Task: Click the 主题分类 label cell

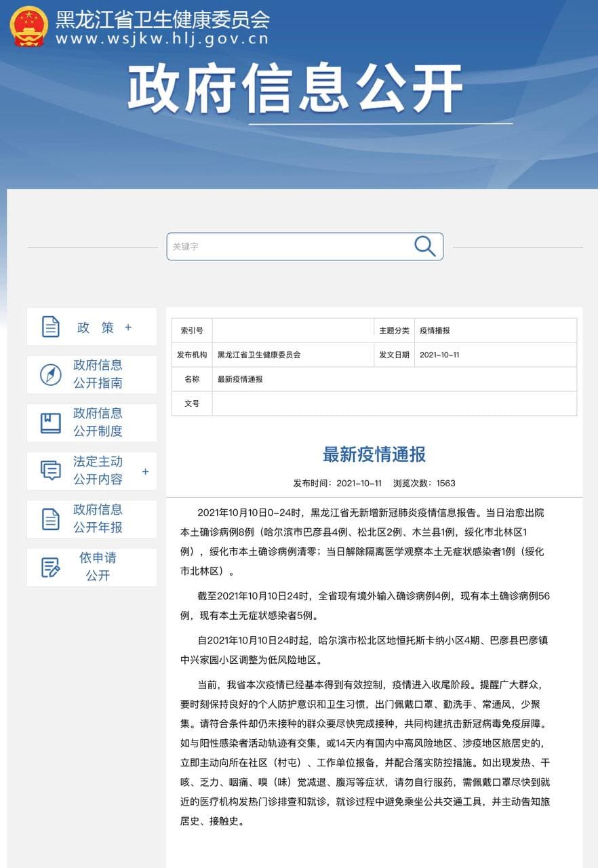Action: (394, 330)
